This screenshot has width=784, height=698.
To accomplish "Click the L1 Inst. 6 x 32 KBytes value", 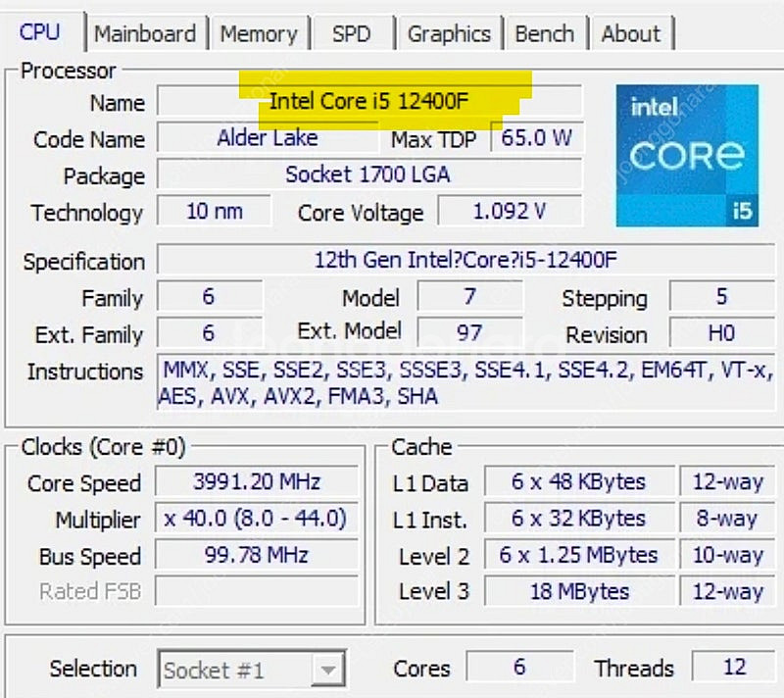I will pyautogui.click(x=579, y=518).
